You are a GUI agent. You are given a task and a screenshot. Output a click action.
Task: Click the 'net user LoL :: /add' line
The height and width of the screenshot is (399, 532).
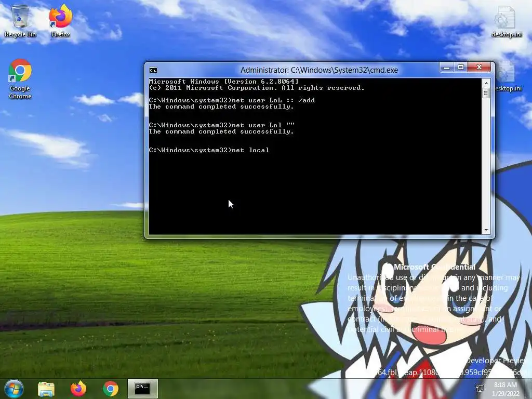click(232, 100)
